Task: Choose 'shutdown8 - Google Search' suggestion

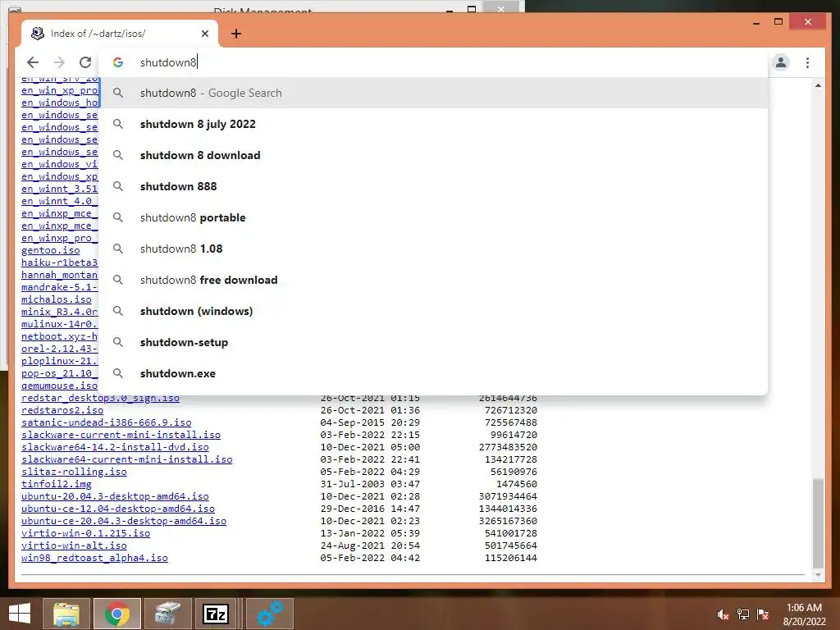Action: pyautogui.click(x=433, y=93)
